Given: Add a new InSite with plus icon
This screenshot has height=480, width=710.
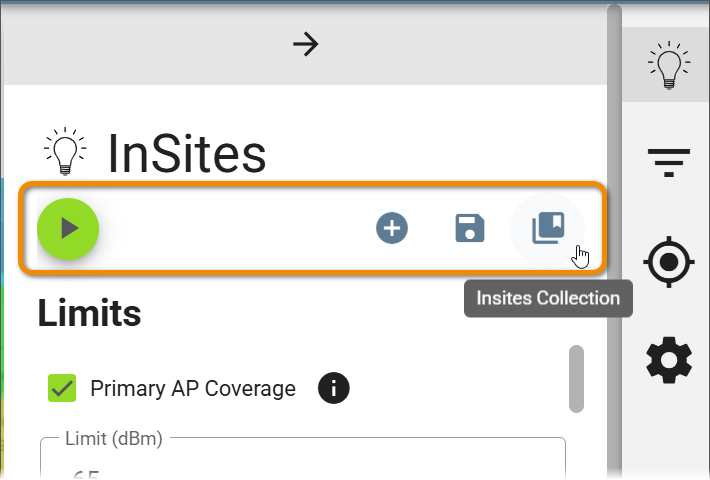Looking at the screenshot, I should coord(392,228).
